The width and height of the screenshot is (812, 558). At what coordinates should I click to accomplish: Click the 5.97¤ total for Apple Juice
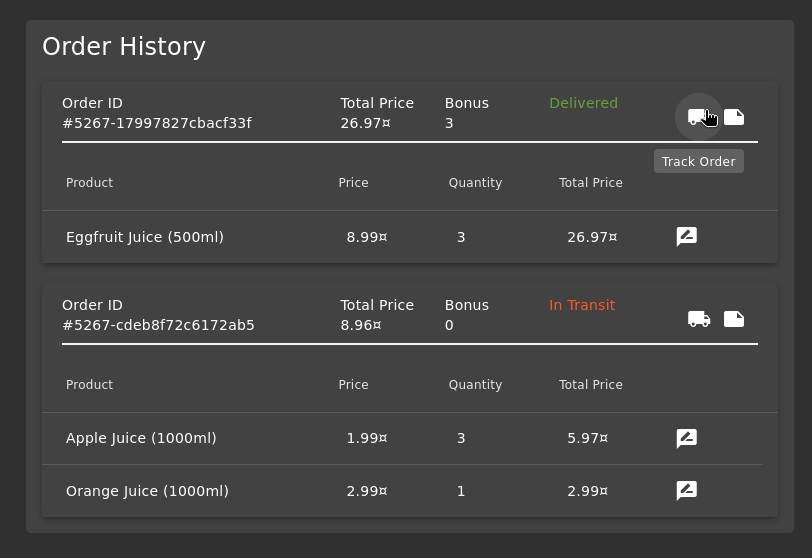pos(587,438)
